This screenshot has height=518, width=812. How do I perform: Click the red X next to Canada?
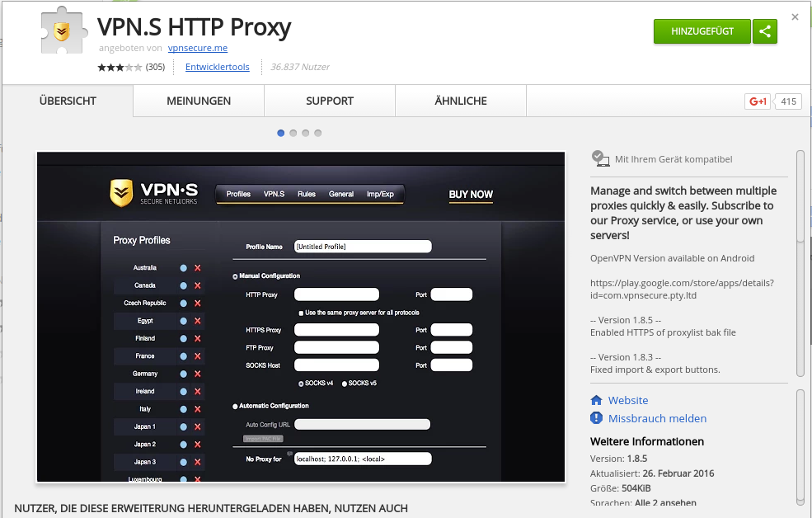pos(197,285)
